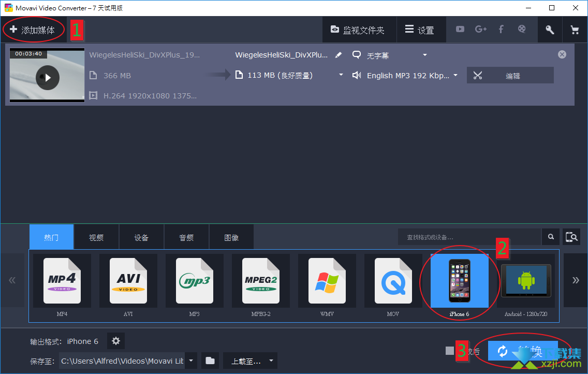Expand the 113 MB output quality dropdown
The width and height of the screenshot is (588, 374).
(x=341, y=75)
